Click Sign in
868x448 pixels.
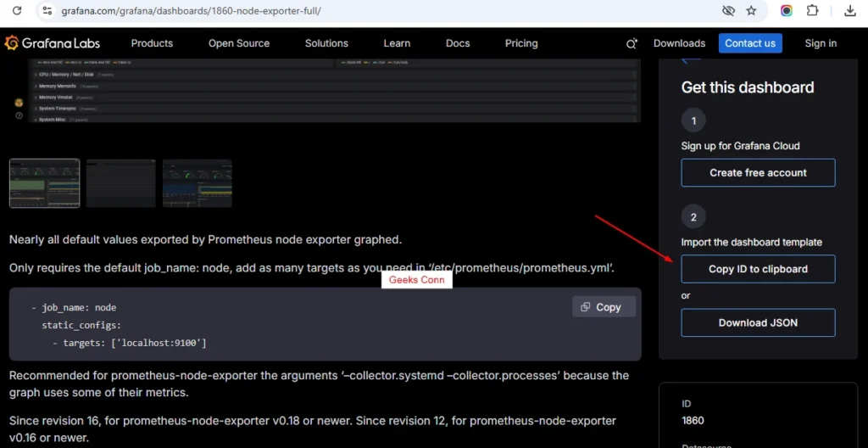[x=821, y=43]
